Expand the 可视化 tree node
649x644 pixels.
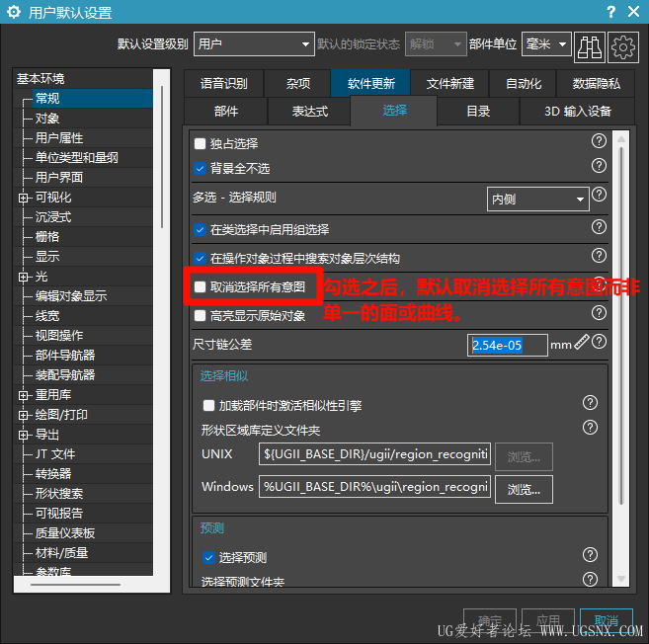pyautogui.click(x=23, y=198)
